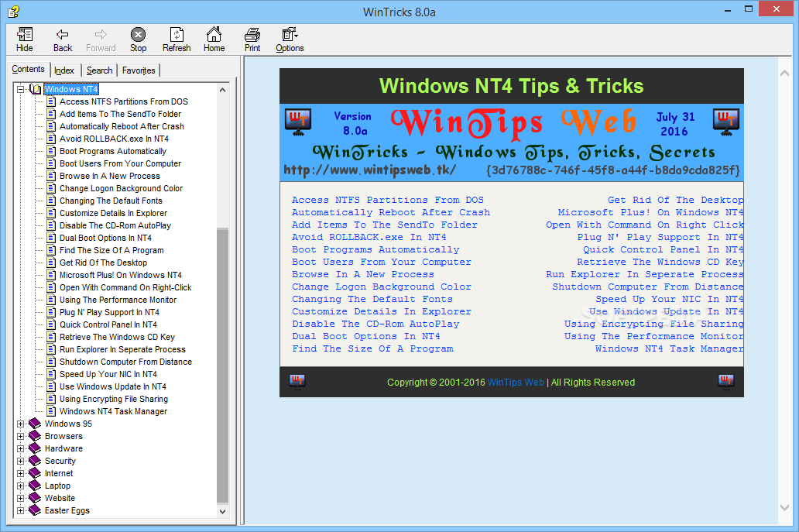
Task: Click the WinTricks app icon in title bar
Action: tap(13, 11)
